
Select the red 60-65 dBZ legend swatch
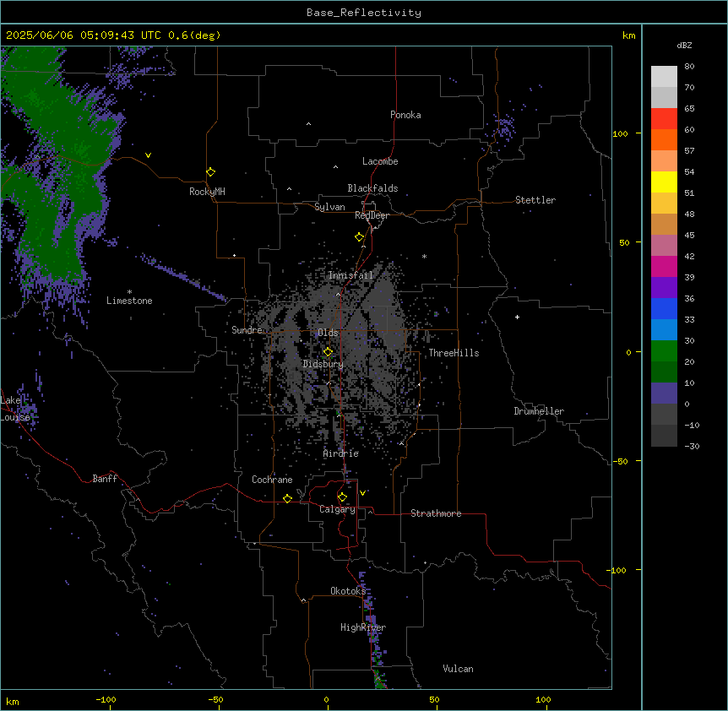(664, 118)
